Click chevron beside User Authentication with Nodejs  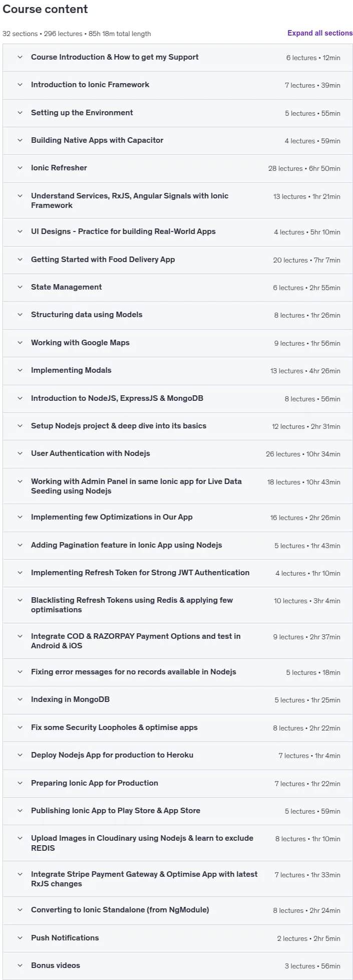pyautogui.click(x=20, y=453)
